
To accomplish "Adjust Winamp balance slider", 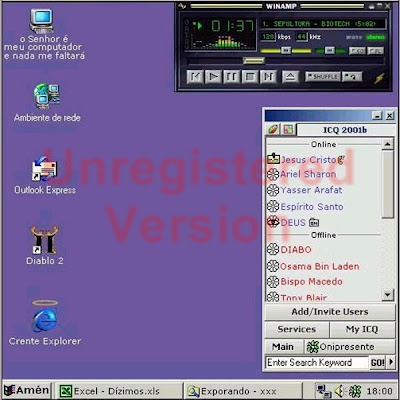I will coord(330,50).
